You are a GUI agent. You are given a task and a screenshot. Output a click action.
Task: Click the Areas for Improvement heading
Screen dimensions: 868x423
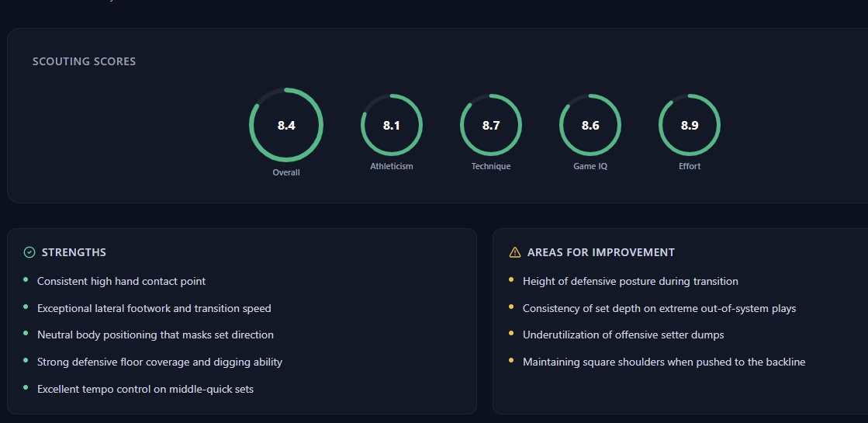pos(600,252)
